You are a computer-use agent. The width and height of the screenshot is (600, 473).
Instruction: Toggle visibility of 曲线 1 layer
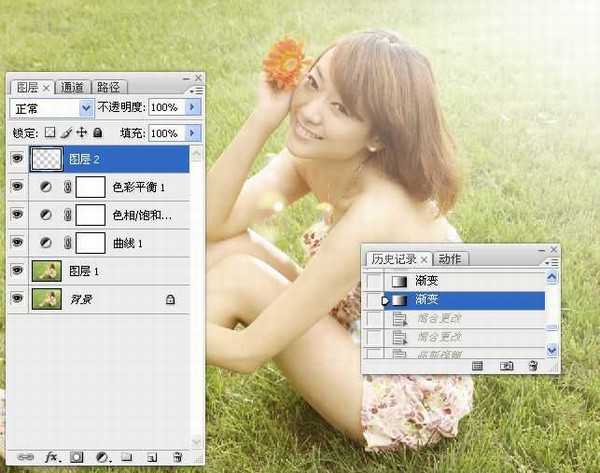coord(16,242)
